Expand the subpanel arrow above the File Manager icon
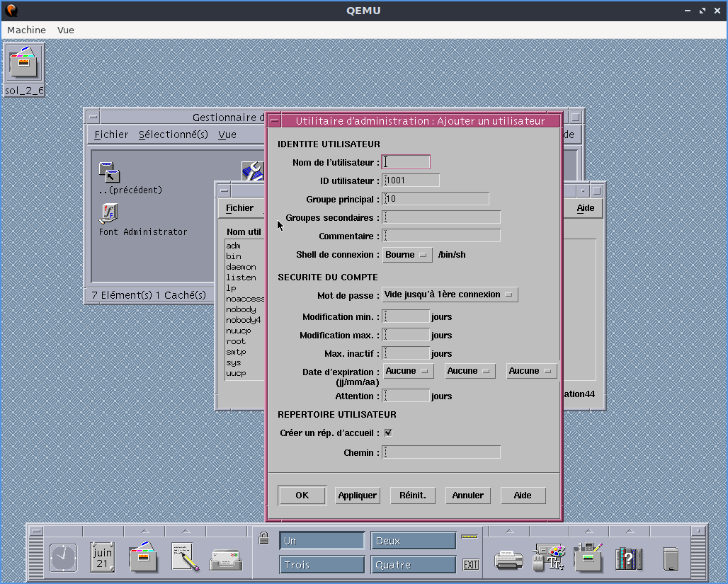728x584 pixels. (145, 531)
